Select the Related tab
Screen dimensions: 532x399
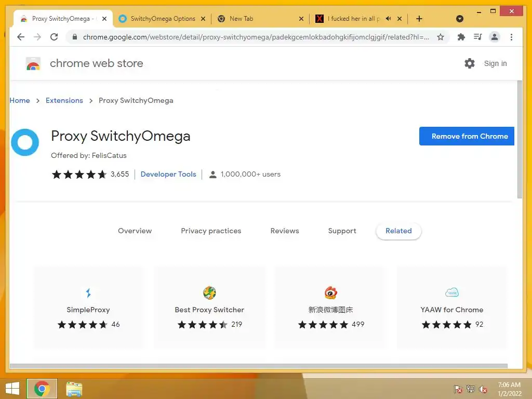pyautogui.click(x=398, y=231)
